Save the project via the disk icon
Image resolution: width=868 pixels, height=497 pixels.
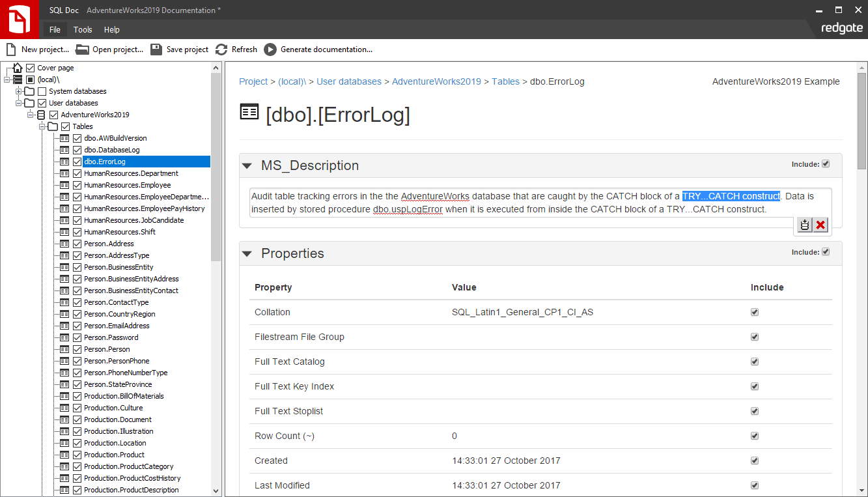pyautogui.click(x=156, y=49)
